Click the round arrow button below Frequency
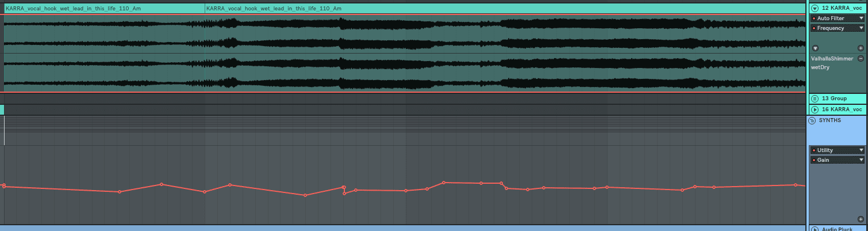868x231 pixels. point(815,48)
